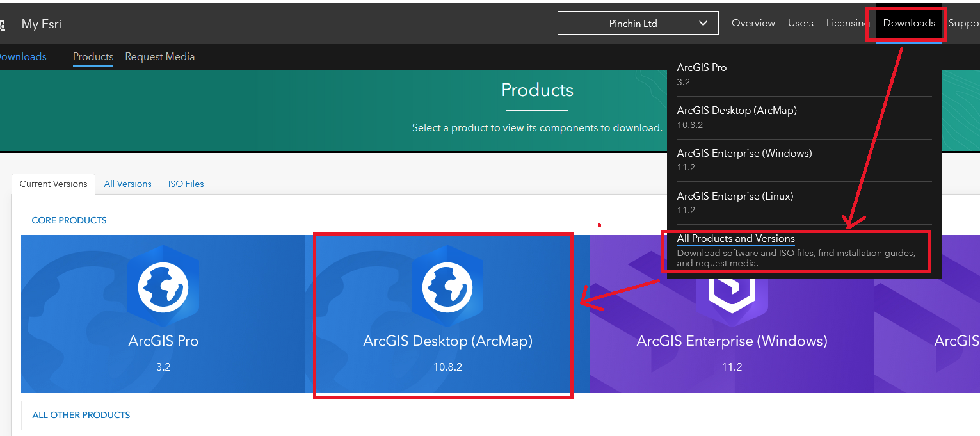Collapse the Pinchin Ltd selector chevron
This screenshot has height=436, width=980.
coord(702,23)
